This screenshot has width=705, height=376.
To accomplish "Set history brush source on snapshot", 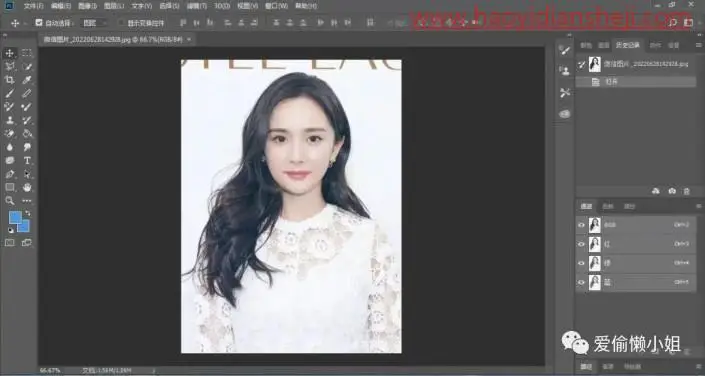I will coord(581,64).
